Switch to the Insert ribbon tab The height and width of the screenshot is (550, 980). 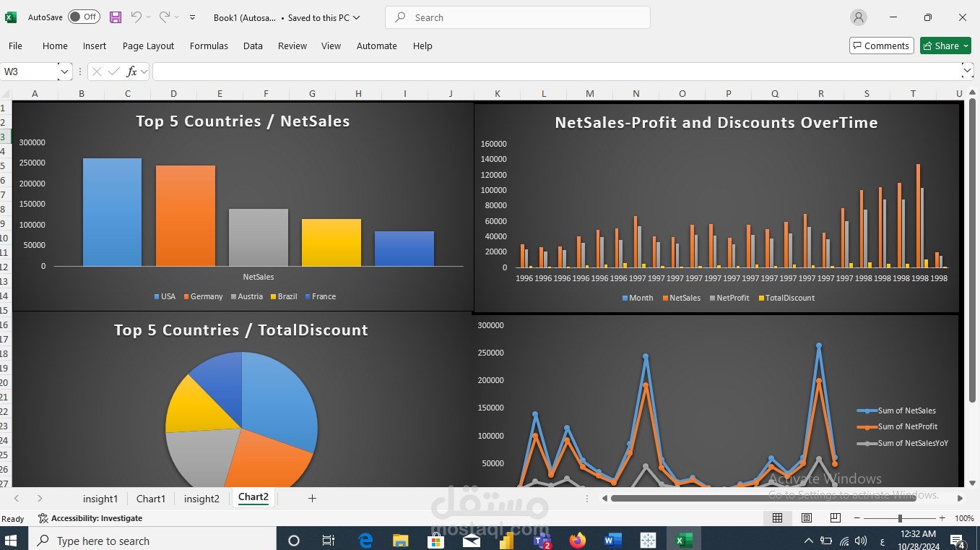coord(95,46)
